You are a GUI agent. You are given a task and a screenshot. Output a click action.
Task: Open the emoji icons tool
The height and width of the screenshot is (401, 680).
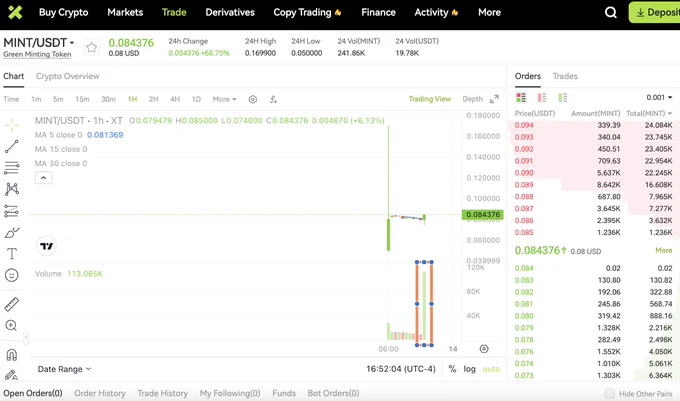click(x=12, y=275)
